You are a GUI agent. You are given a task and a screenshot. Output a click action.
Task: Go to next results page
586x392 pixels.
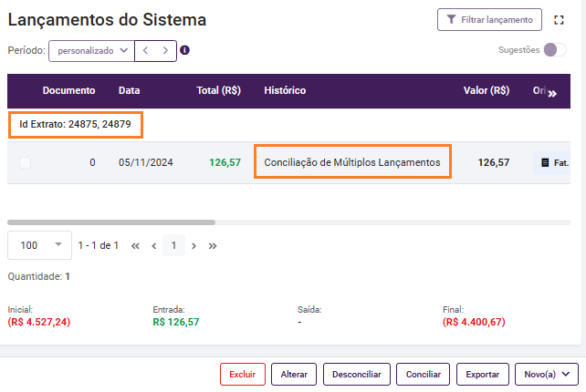click(194, 246)
